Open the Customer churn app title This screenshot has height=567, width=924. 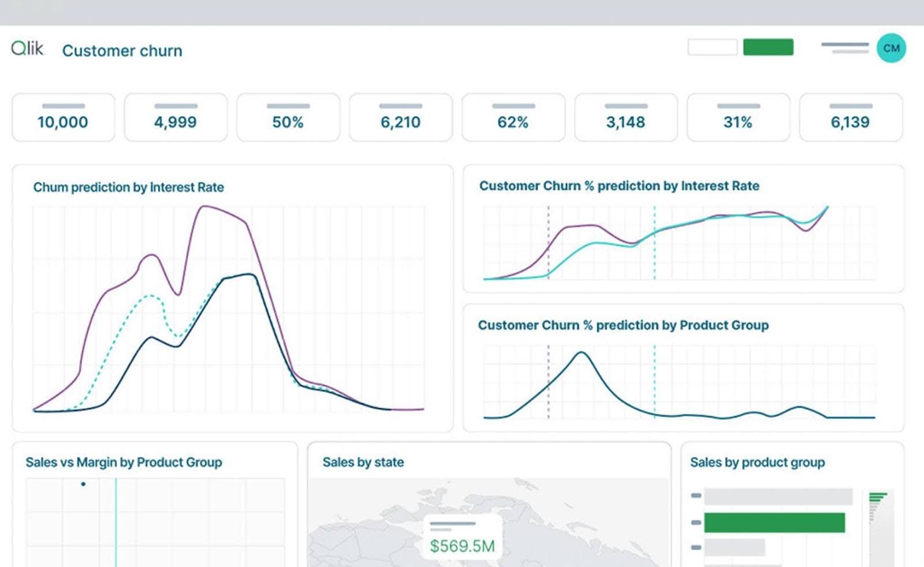click(x=122, y=50)
